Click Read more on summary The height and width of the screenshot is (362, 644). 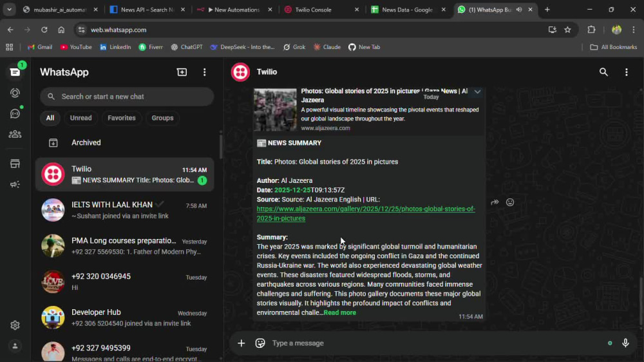[339, 312]
